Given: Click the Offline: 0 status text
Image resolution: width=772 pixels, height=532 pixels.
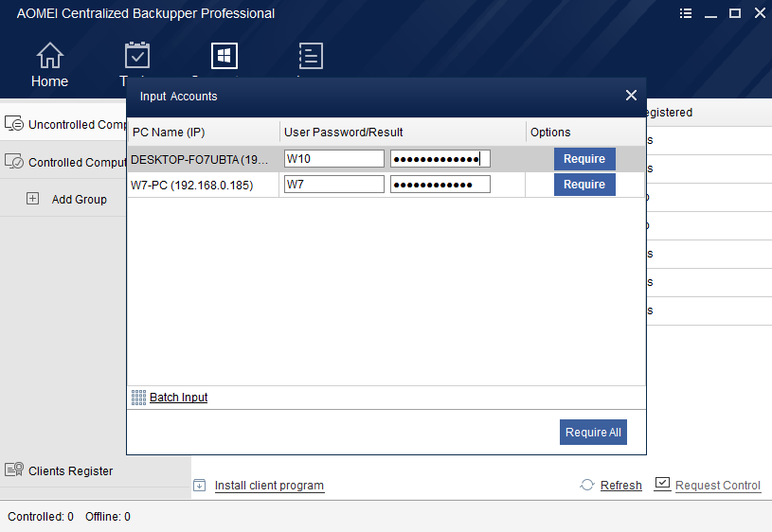Looking at the screenshot, I should point(108,516).
